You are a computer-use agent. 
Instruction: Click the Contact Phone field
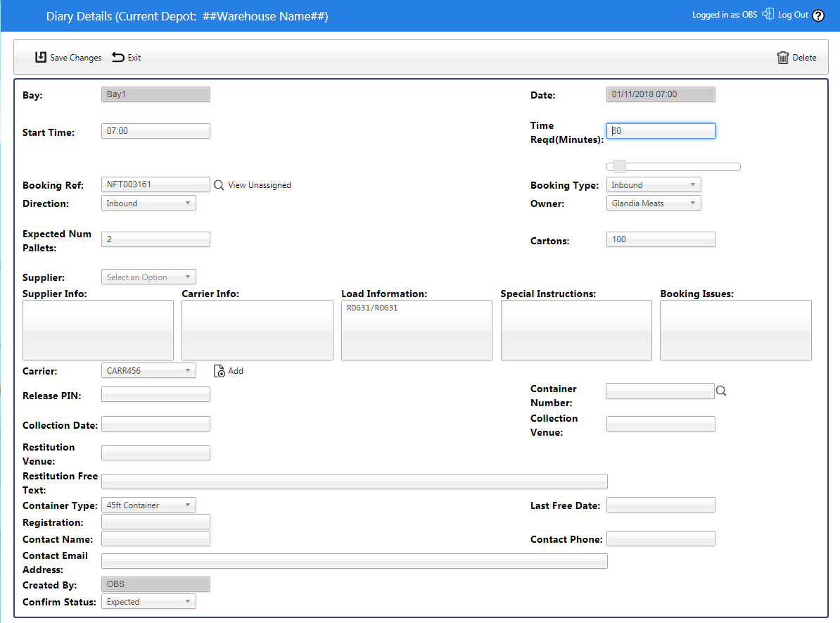click(661, 539)
